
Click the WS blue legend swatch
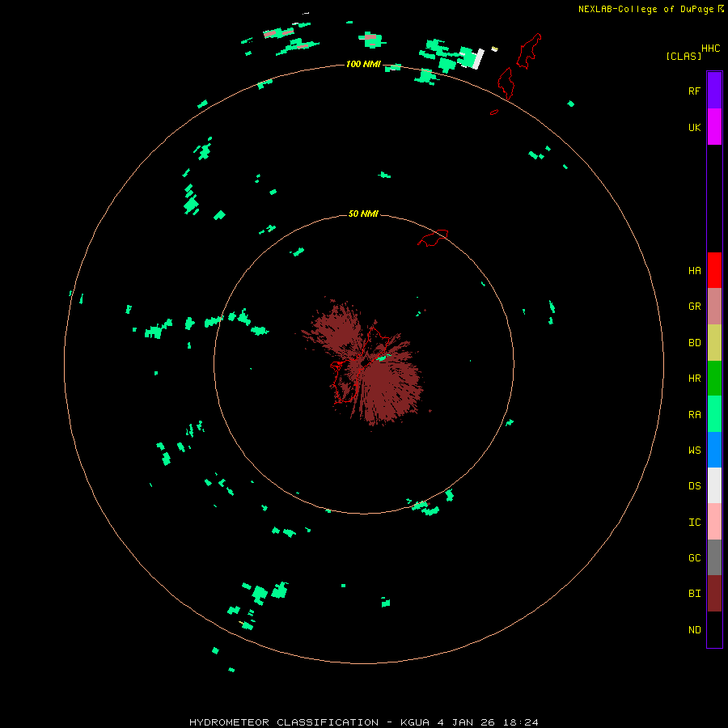pyautogui.click(x=714, y=450)
